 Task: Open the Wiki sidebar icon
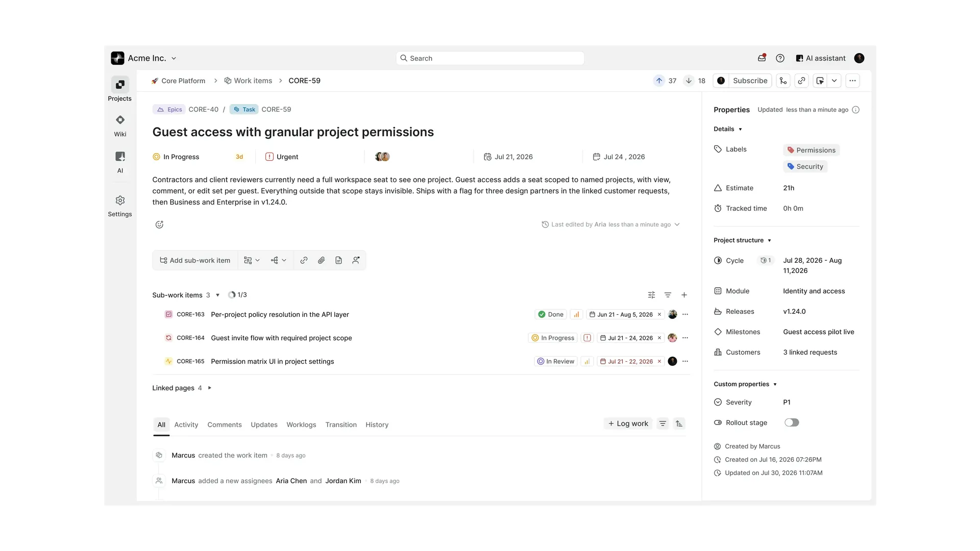coord(120,120)
